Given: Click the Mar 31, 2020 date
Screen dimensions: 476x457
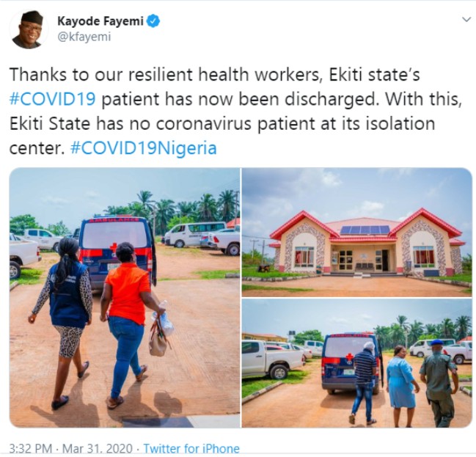Looking at the screenshot, I should [x=98, y=448].
